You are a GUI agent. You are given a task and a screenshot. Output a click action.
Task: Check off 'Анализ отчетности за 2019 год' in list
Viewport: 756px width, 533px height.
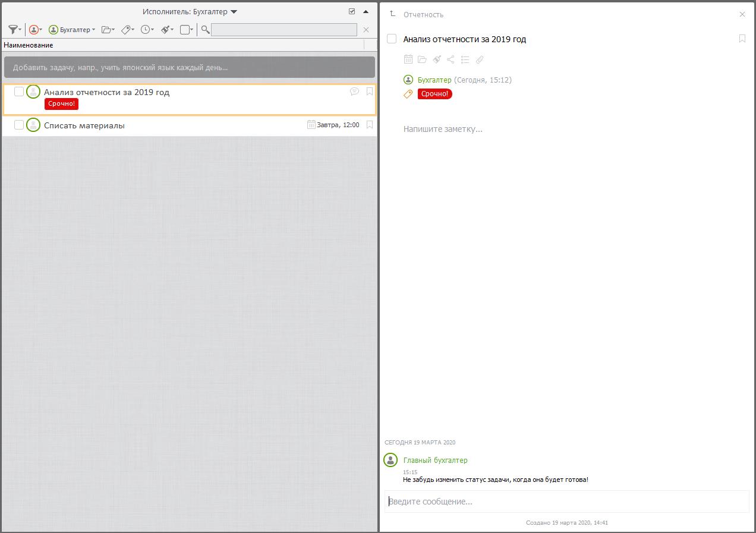19,92
